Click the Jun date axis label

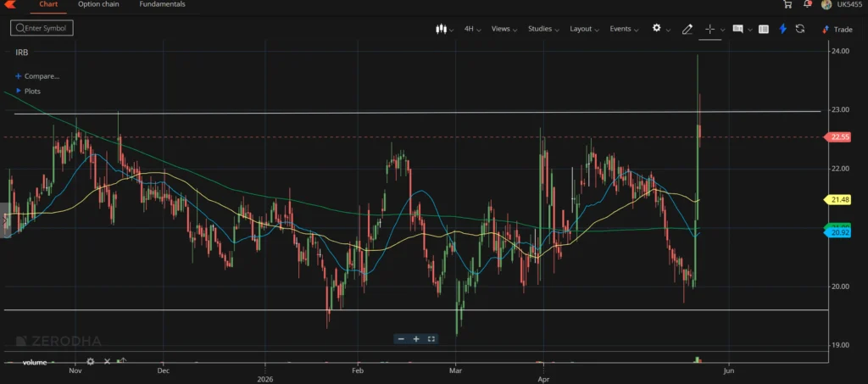tap(728, 370)
